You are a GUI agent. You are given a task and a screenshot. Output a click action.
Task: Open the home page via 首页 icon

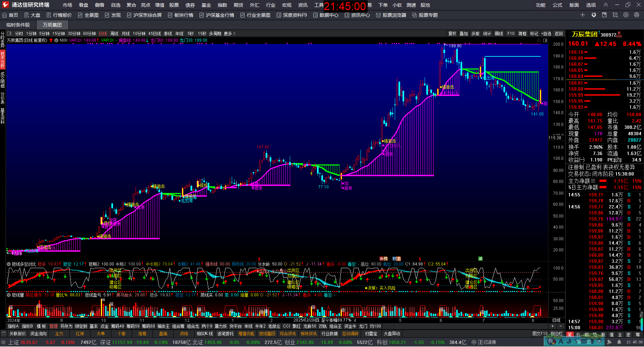click(5, 15)
